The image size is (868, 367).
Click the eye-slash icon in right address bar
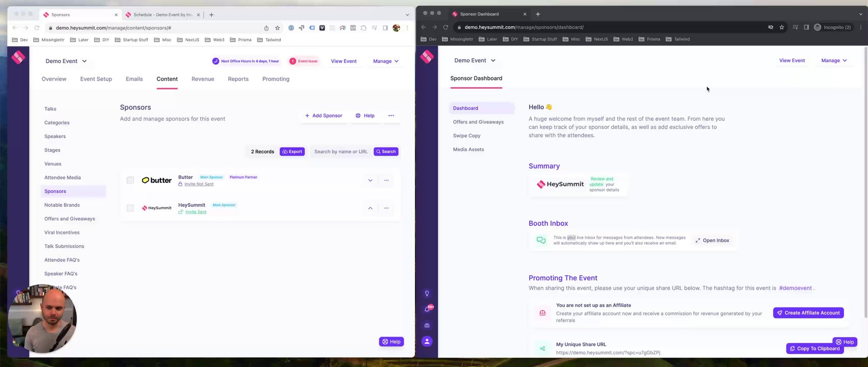pos(771,27)
